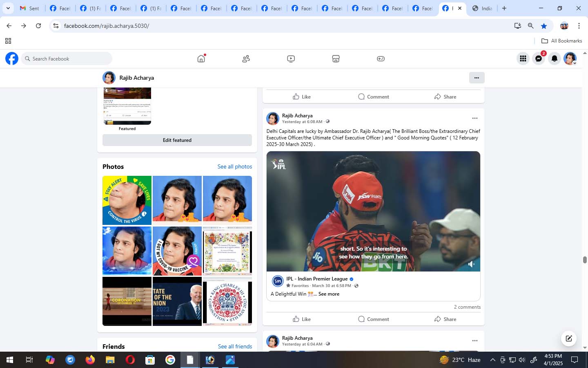Screen dimensions: 588x368
Task: Open Messenger with 2 unread messages
Action: [x=539, y=58]
